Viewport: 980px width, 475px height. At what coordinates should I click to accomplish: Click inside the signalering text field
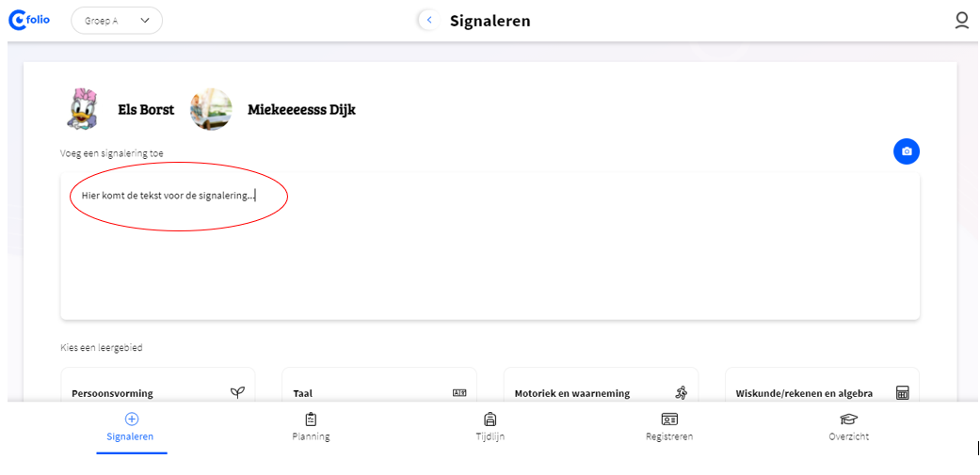click(x=490, y=246)
